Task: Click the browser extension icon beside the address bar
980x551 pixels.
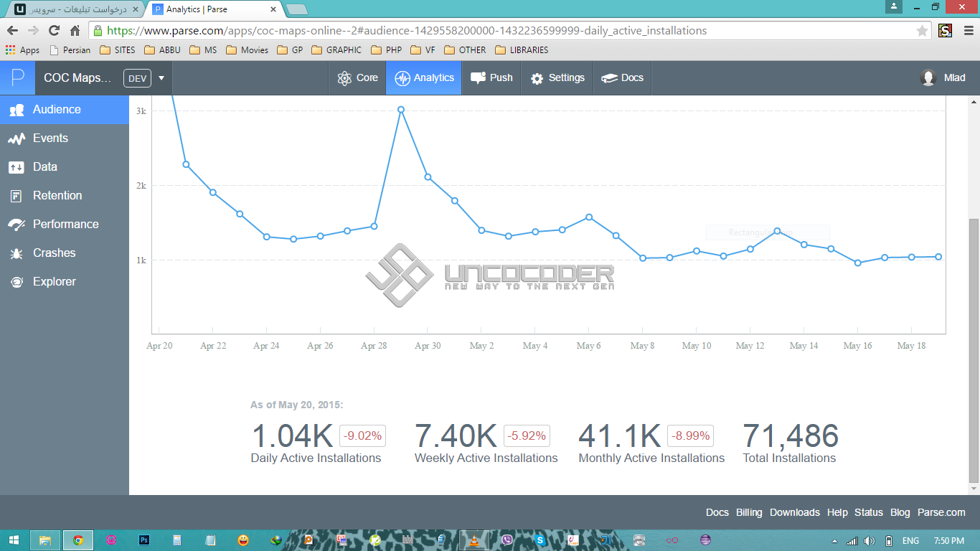Action: [x=945, y=31]
